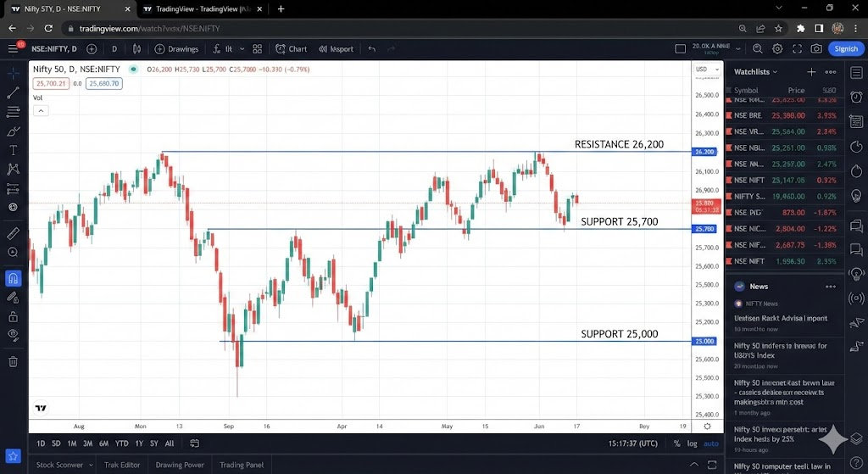Viewport: 868px width, 474px height.
Task: Toggle log scale mode
Action: (x=692, y=443)
